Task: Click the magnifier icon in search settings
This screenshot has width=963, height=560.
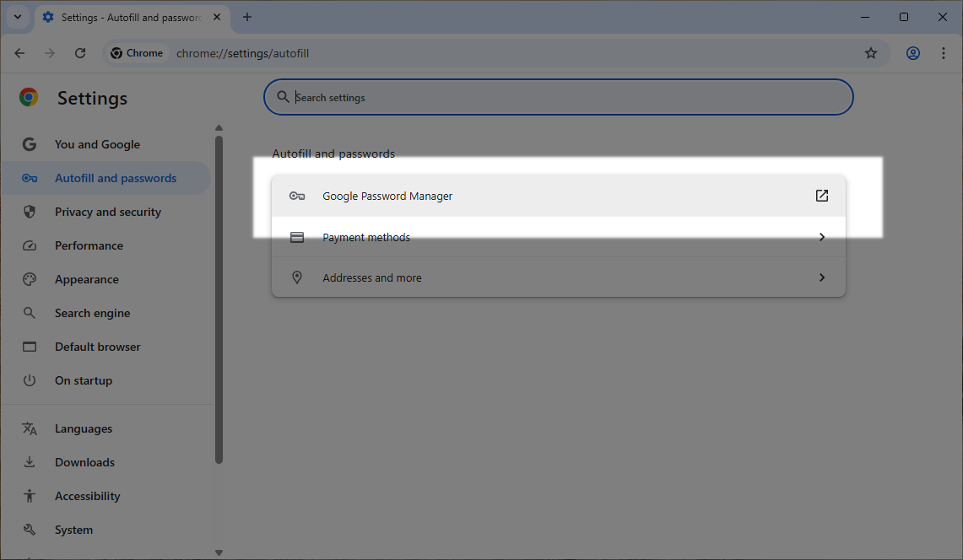Action: coord(283,97)
